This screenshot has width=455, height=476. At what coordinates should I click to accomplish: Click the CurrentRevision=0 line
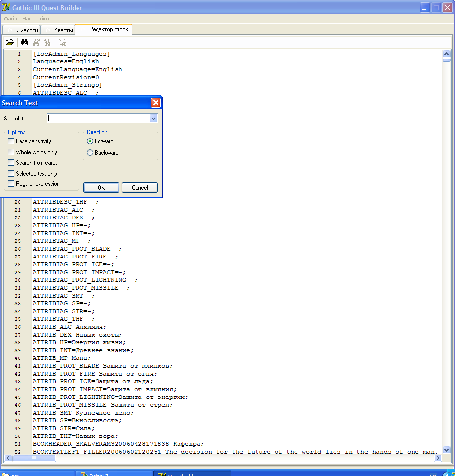65,77
